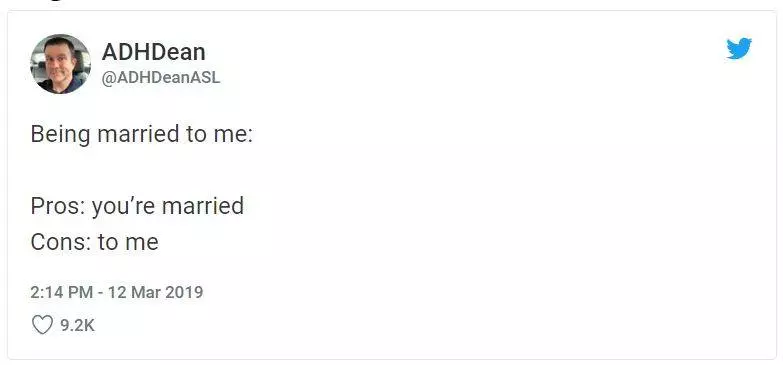Visit the @ADHDeanASL handle link
783x365 pixels.
coord(161,79)
